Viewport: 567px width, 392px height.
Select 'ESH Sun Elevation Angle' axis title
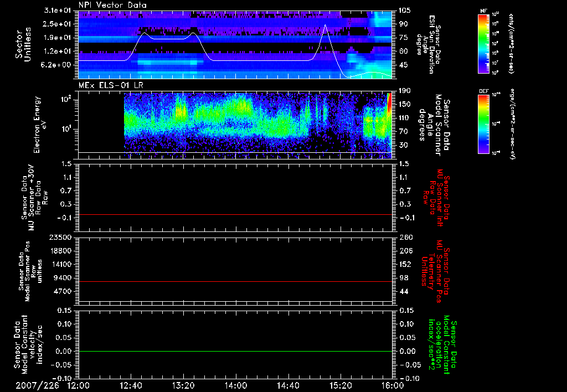point(428,44)
